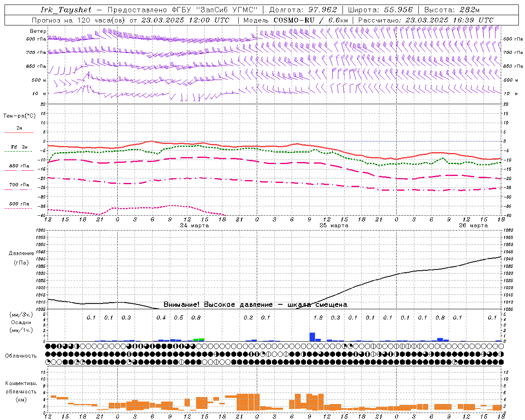The width and height of the screenshot is (525, 420).
Task: Click the 24 марта date label
Action: [194, 226]
